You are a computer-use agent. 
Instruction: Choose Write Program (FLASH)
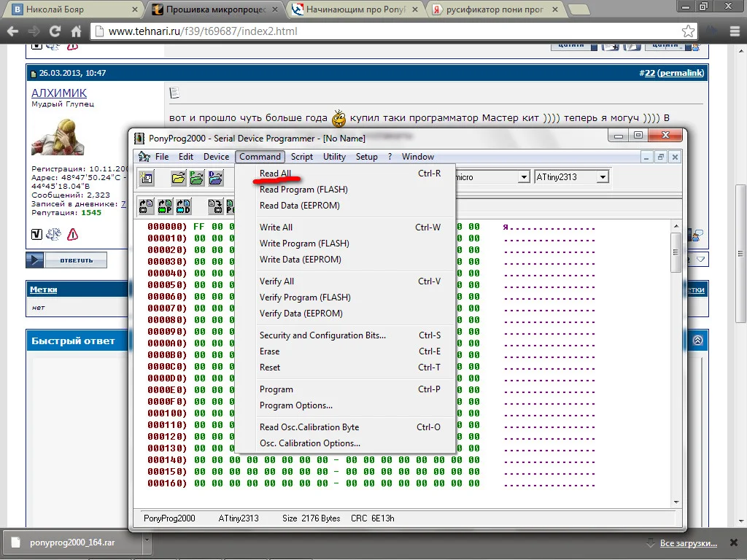point(345,244)
